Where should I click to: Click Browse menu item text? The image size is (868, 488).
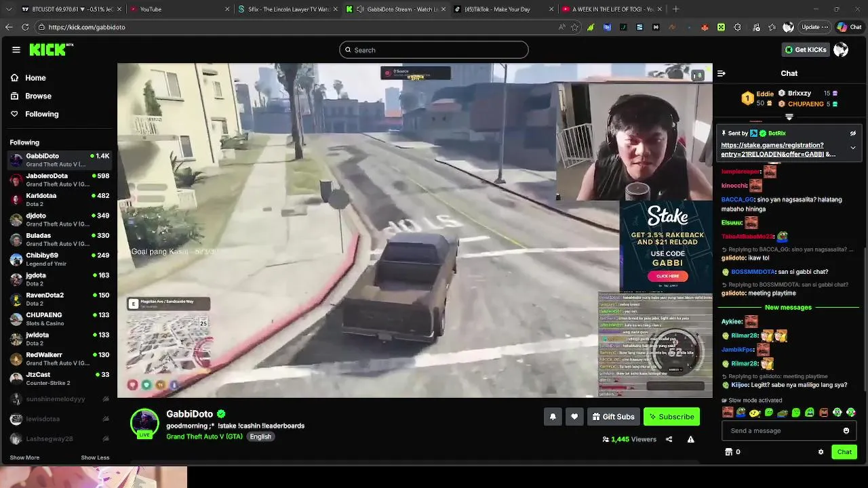pos(38,96)
